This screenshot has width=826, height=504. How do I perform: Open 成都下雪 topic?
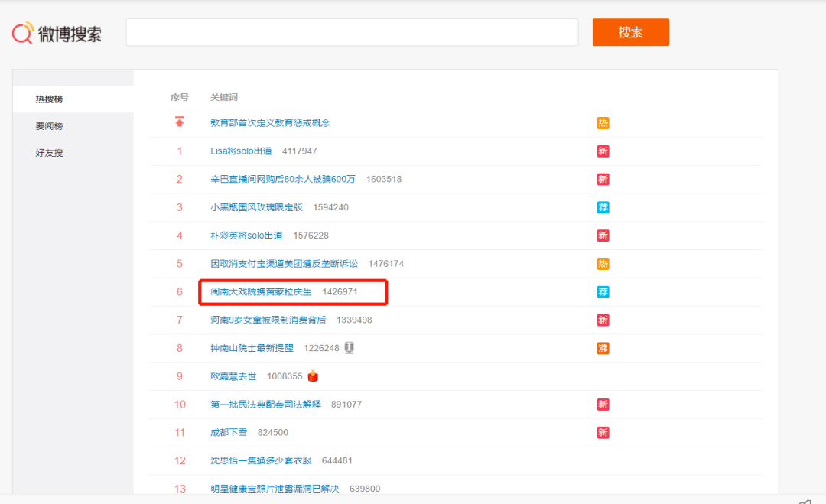coord(229,432)
